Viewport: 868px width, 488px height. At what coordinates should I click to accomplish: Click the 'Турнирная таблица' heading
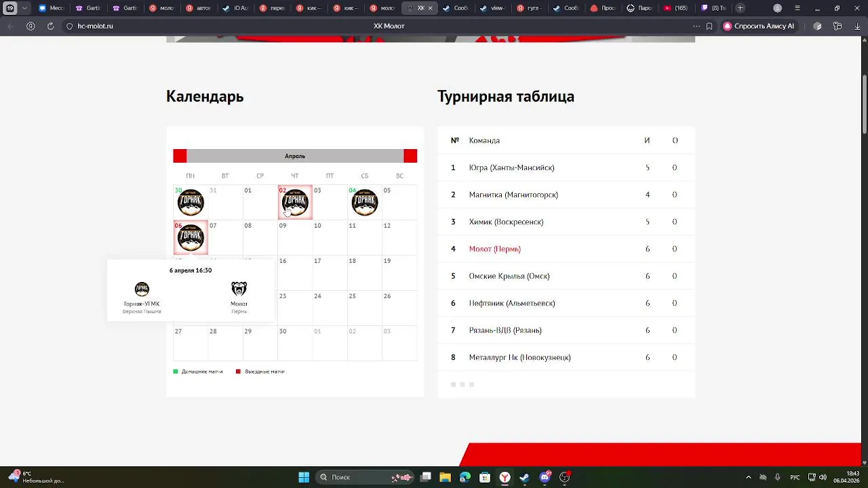pyautogui.click(x=506, y=96)
